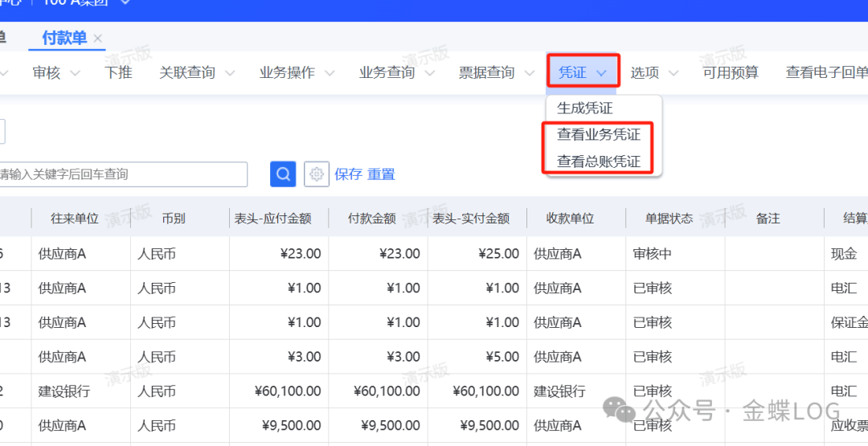Click the 可用预算 button
This screenshot has height=446, width=868.
tap(731, 72)
